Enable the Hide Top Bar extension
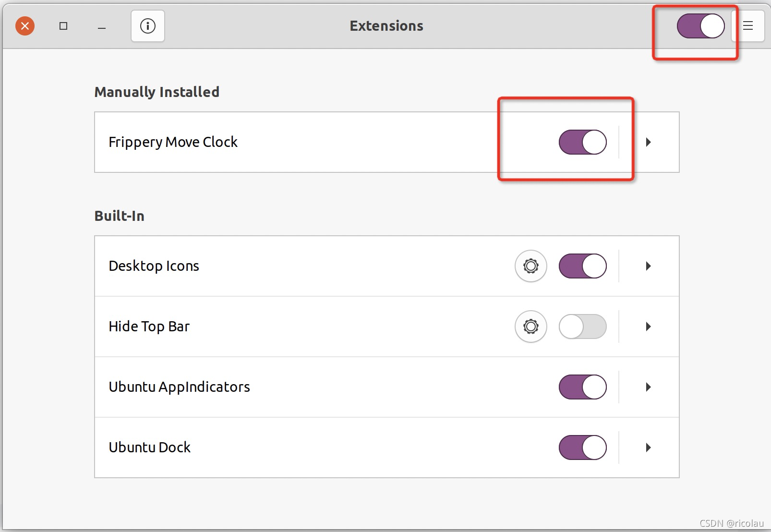 (583, 326)
